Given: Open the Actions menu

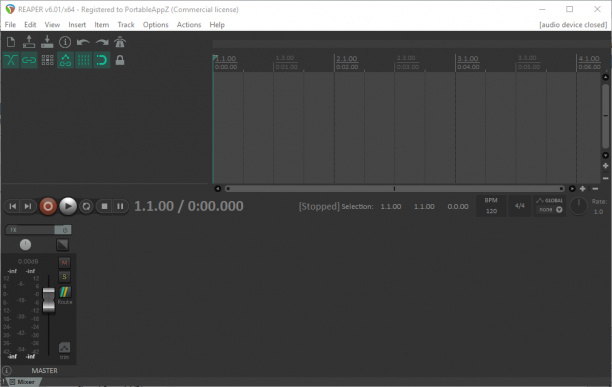Looking at the screenshot, I should point(189,25).
